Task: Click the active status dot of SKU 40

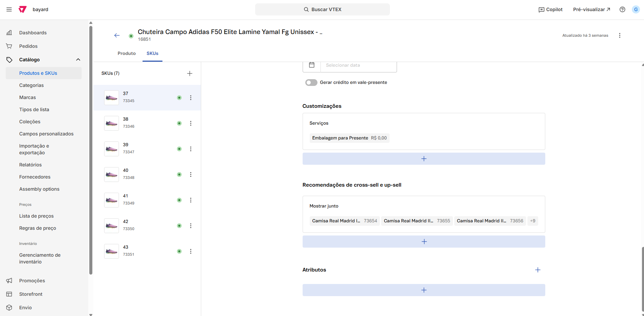Action: click(179, 175)
